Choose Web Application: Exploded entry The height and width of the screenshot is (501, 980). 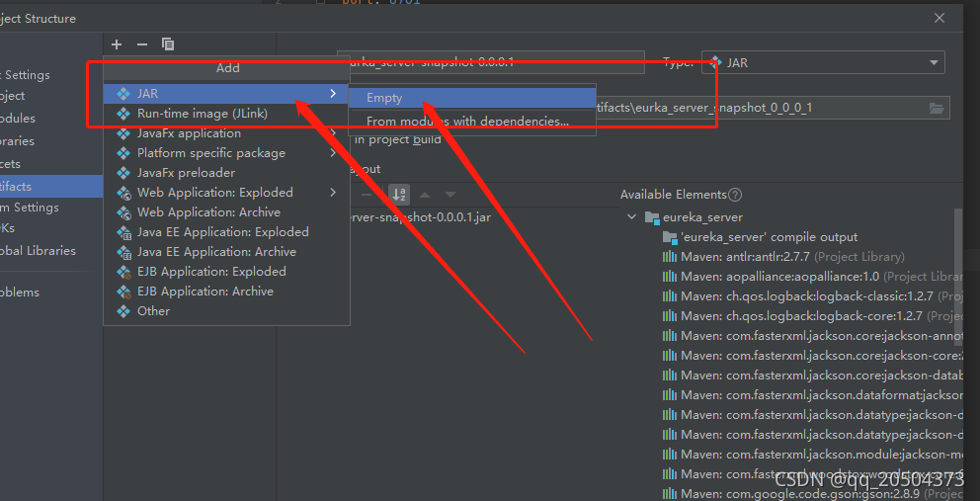pyautogui.click(x=226, y=193)
